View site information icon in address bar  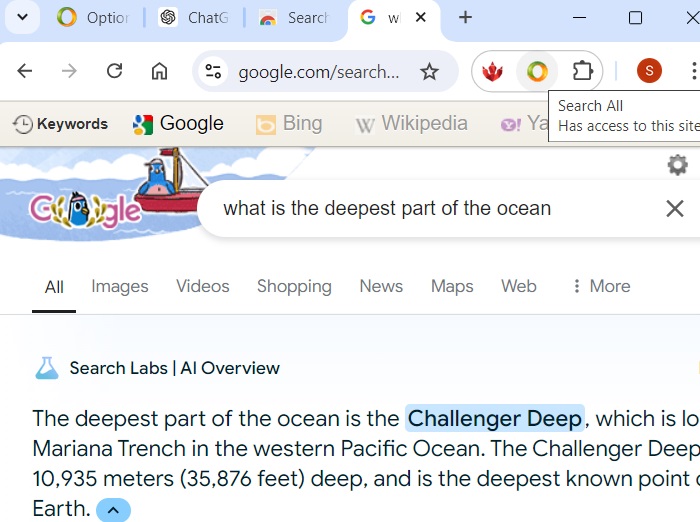213,71
